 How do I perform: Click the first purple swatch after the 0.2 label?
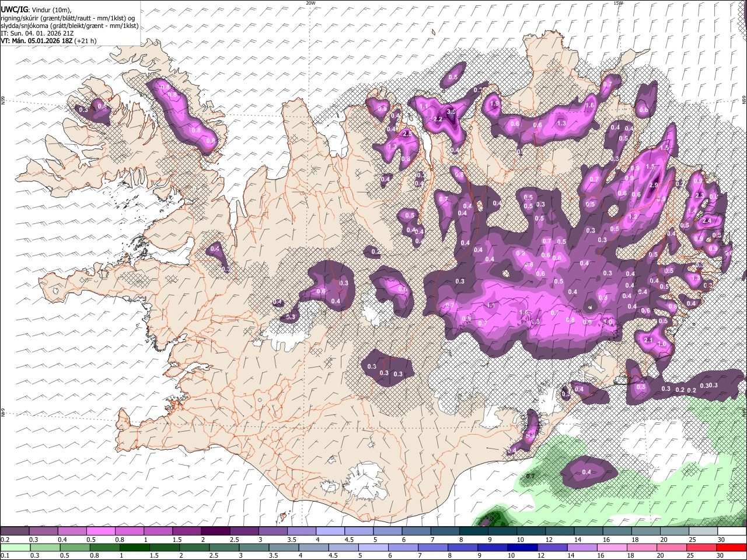[15, 531]
